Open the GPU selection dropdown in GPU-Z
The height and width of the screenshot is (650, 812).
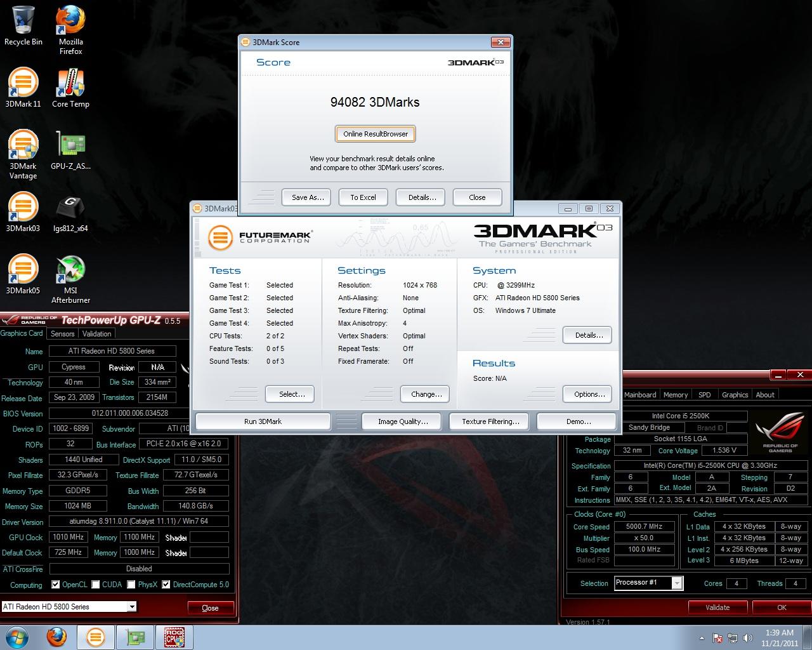click(x=69, y=607)
